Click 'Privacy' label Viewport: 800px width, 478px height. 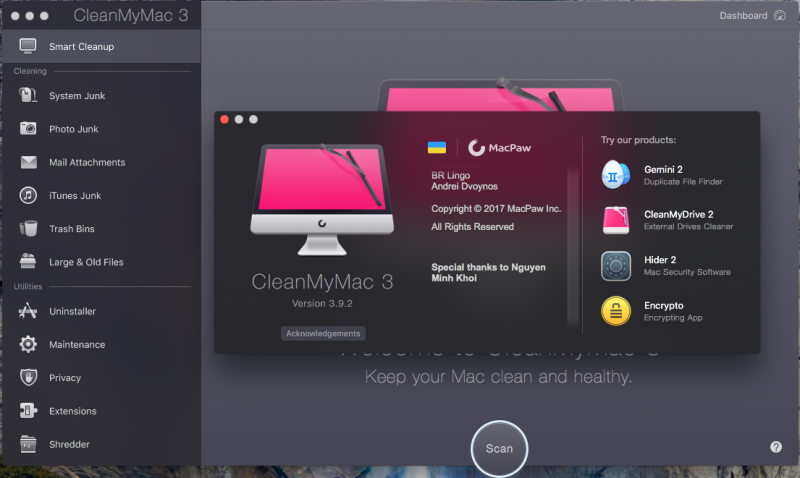(x=65, y=378)
